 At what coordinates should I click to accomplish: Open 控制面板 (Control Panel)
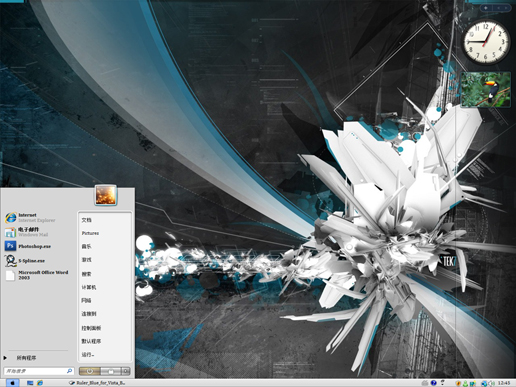pyautogui.click(x=91, y=328)
